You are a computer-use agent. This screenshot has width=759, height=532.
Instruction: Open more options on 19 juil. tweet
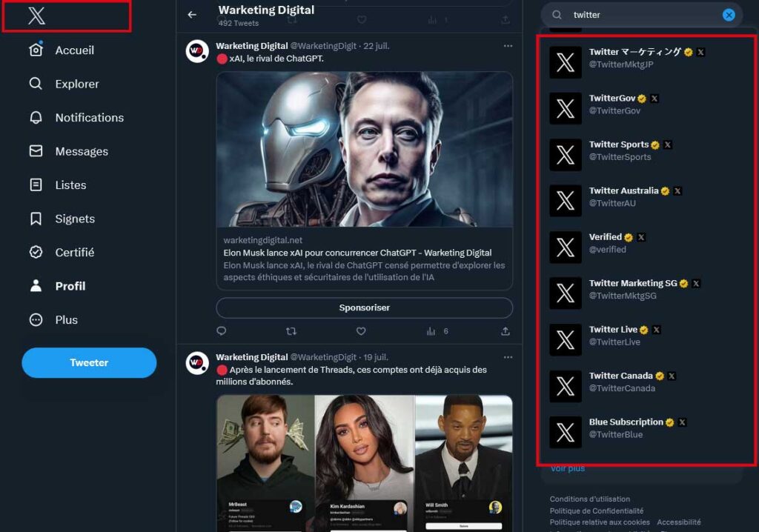508,357
